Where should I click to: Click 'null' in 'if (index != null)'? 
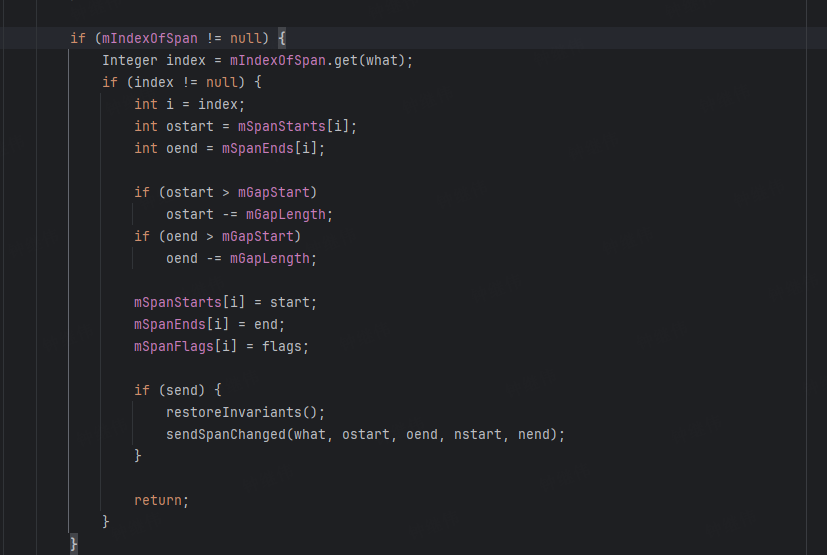point(222,82)
